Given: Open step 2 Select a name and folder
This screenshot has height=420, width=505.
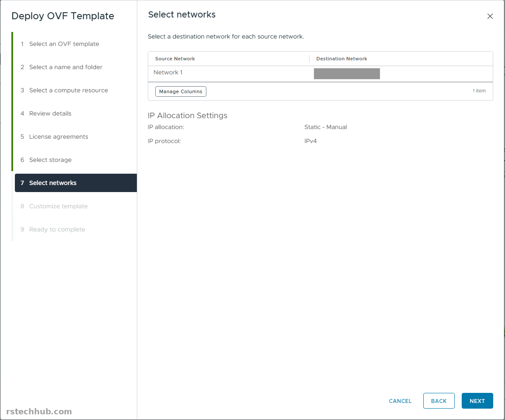Looking at the screenshot, I should pyautogui.click(x=61, y=67).
